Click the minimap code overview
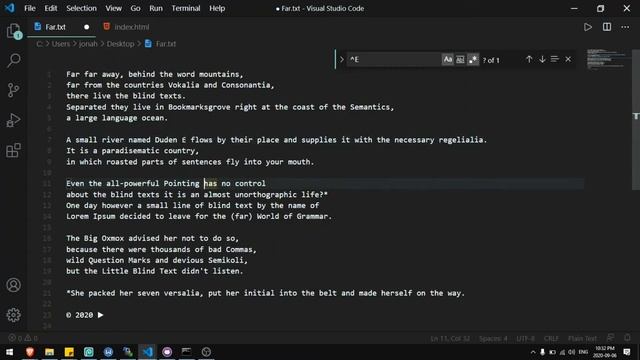This screenshot has height=360, width=640. tap(607, 60)
